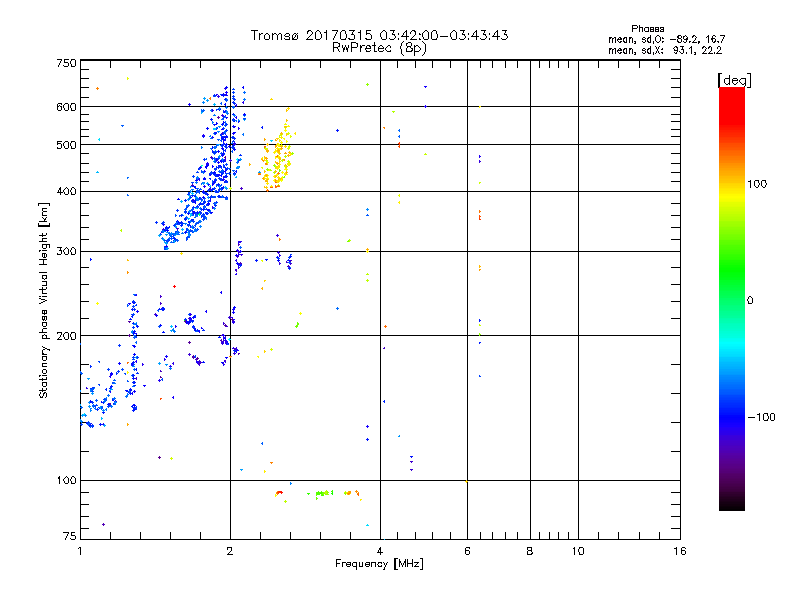
Task: Click the '[deg]' colorbar unit label
Action: point(734,80)
